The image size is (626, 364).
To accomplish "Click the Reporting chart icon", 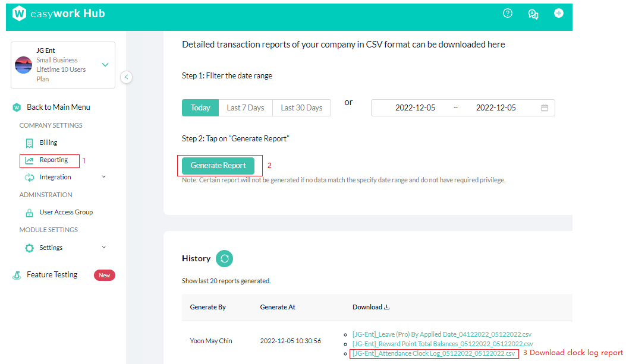I will (x=29, y=160).
